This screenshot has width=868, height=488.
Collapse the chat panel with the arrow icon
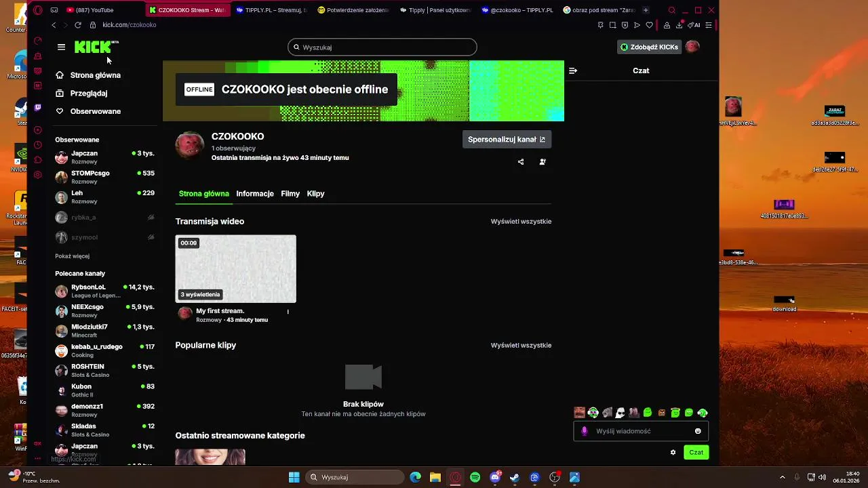pos(573,70)
